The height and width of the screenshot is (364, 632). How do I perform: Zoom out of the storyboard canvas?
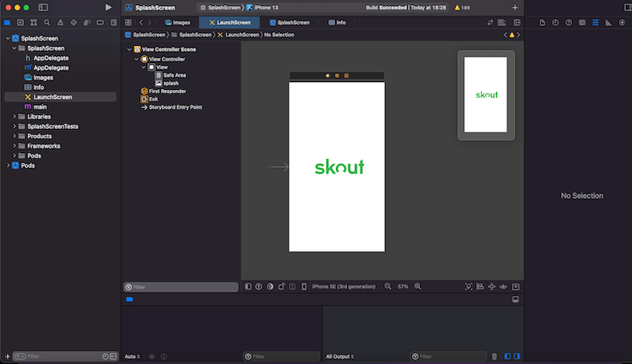tap(388, 286)
